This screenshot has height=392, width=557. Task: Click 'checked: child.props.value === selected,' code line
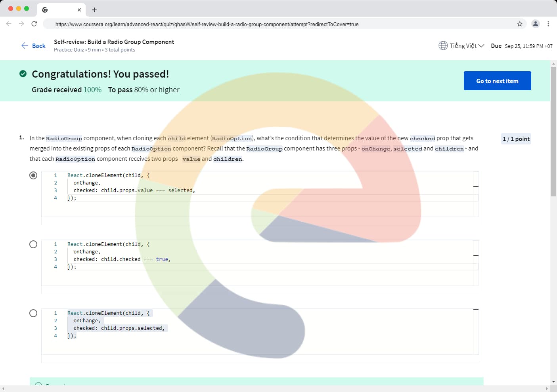click(x=134, y=190)
